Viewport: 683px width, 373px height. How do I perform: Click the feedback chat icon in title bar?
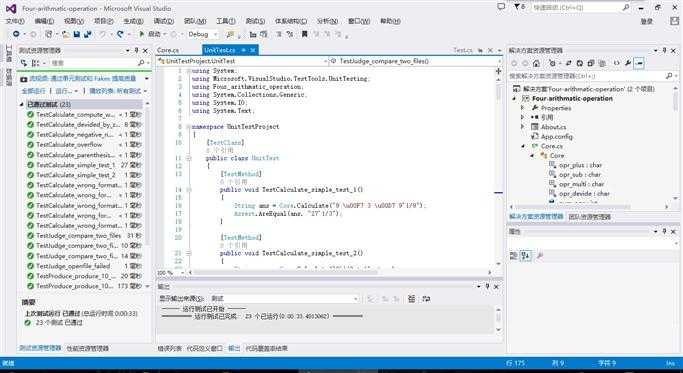[x=501, y=7]
